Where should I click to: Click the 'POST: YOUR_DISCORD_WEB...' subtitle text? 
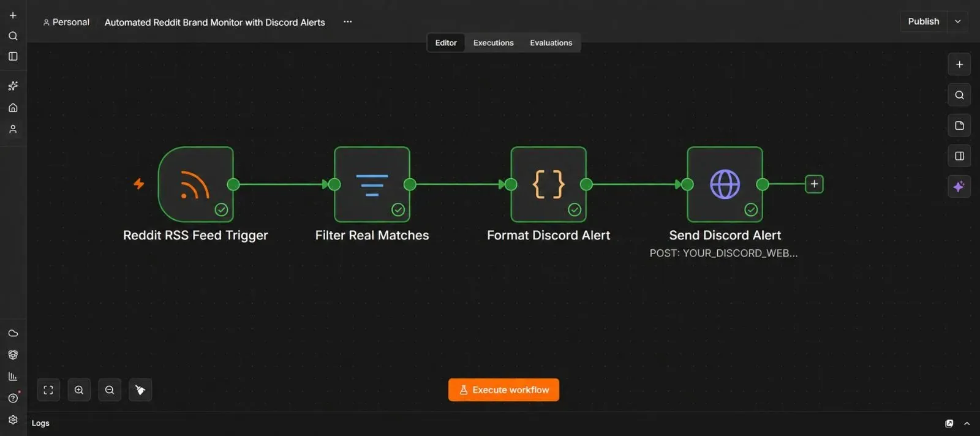click(x=723, y=253)
